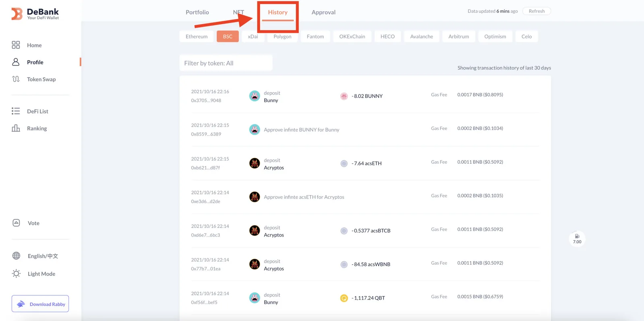Viewport: 644px width, 321px height.
Task: Open Home from the sidebar grid icon
Action: (16, 45)
